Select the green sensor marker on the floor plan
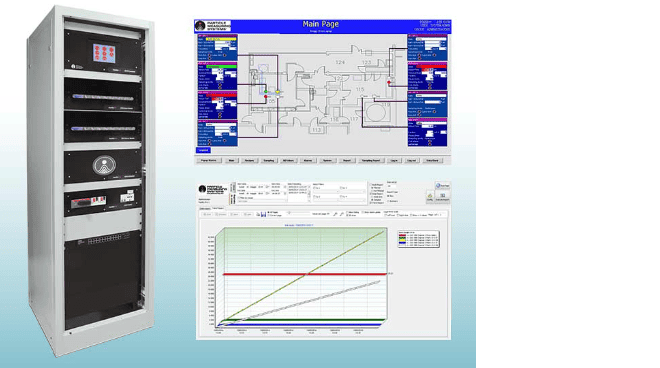Image resolution: width=660 pixels, height=368 pixels. tap(266, 91)
